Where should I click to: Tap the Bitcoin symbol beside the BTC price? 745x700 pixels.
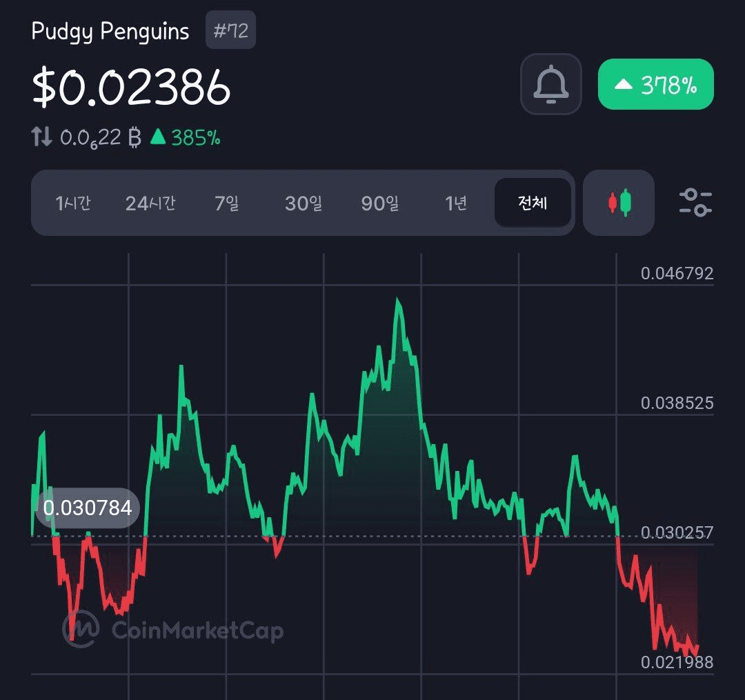[x=135, y=137]
